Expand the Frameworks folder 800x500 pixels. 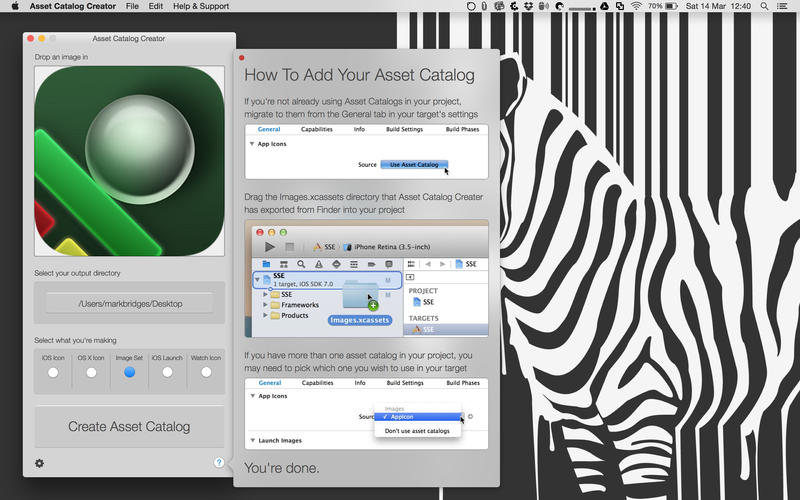[x=265, y=305]
